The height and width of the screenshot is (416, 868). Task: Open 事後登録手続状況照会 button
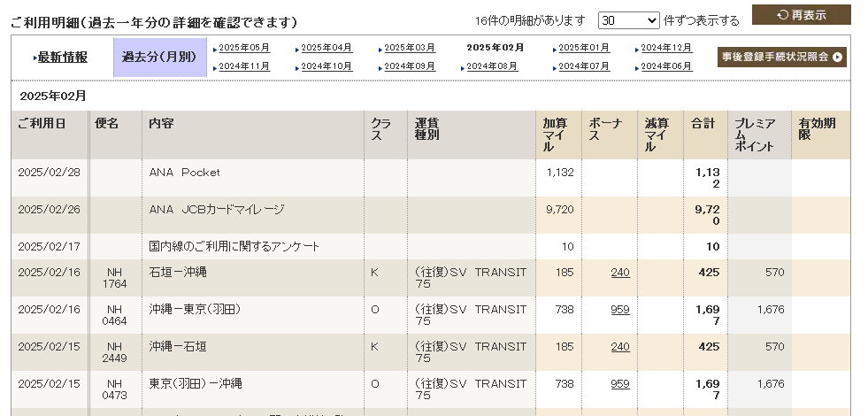coord(781,57)
